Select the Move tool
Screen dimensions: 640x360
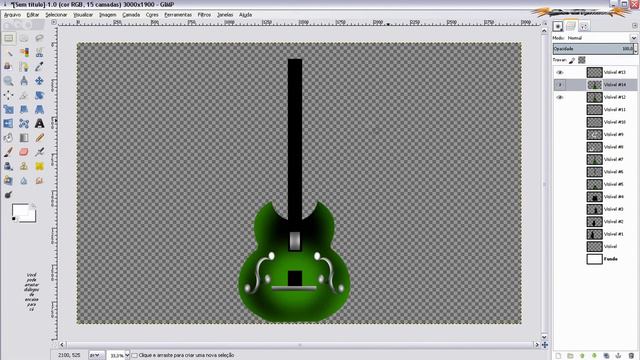point(39,81)
